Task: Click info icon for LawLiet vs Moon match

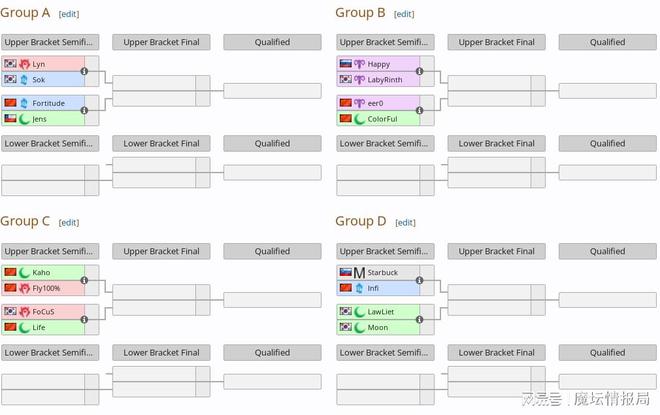Action: coord(419,319)
